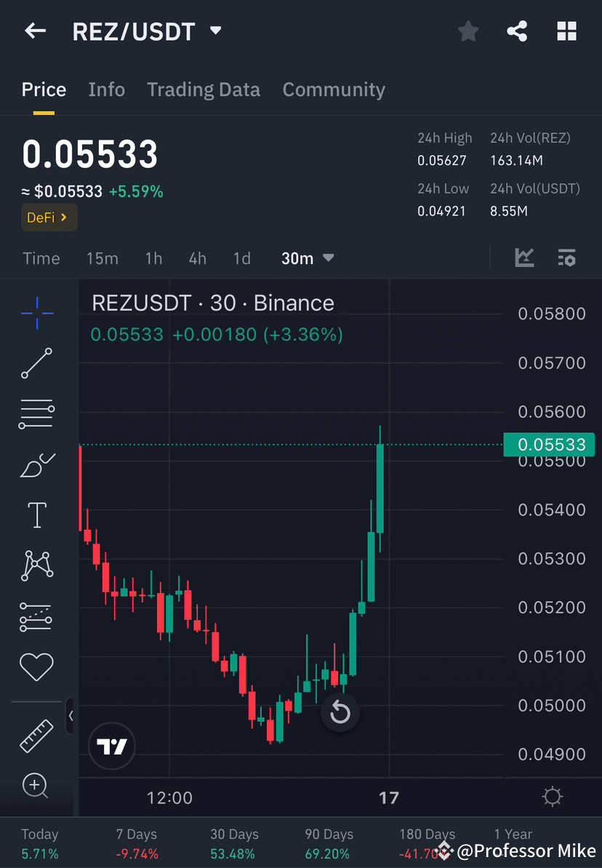Select the trend line drawing tool
The height and width of the screenshot is (868, 602).
[x=36, y=362]
